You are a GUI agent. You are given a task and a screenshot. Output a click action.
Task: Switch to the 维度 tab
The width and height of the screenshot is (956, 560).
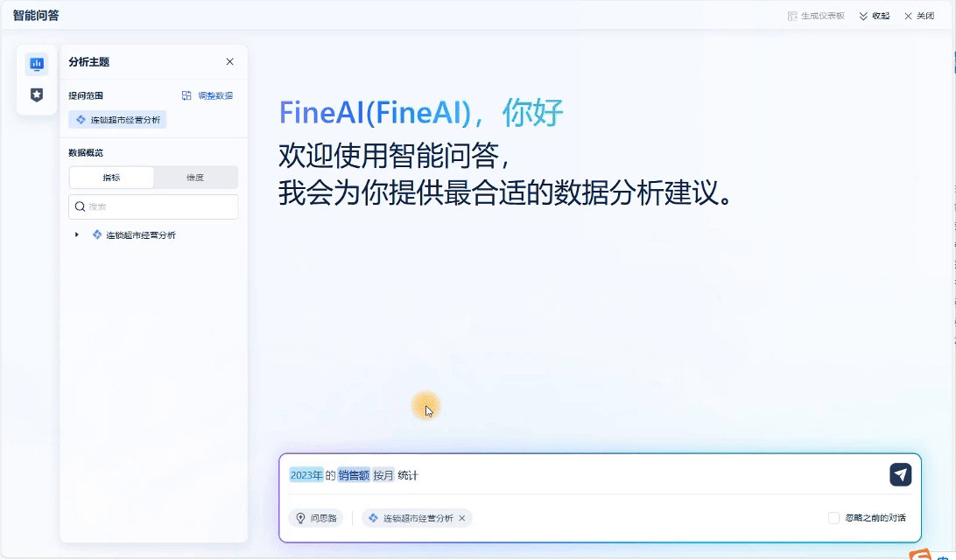(195, 178)
